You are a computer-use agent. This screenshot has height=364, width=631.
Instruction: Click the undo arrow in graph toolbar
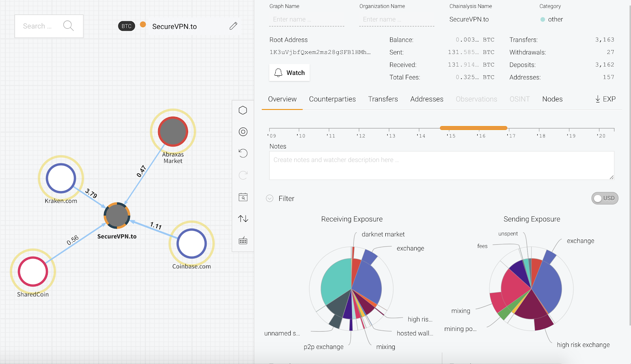click(x=243, y=153)
